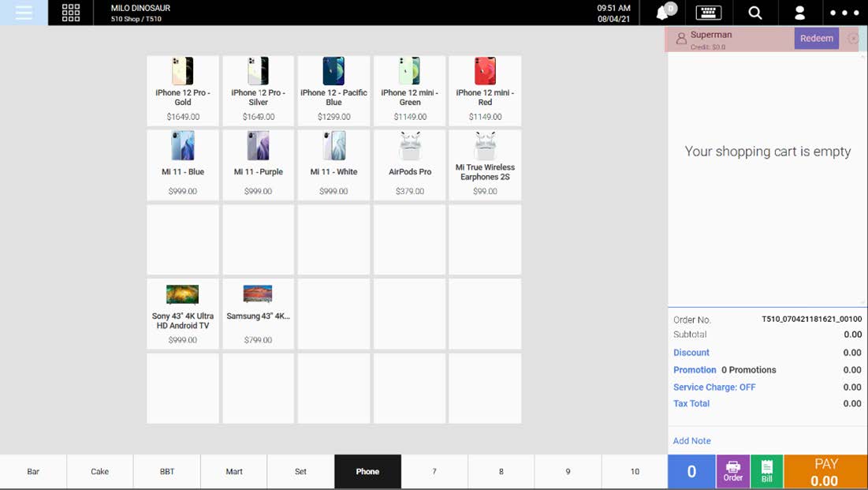
Task: Print the bill with the green Bill button
Action: pyautogui.click(x=767, y=471)
